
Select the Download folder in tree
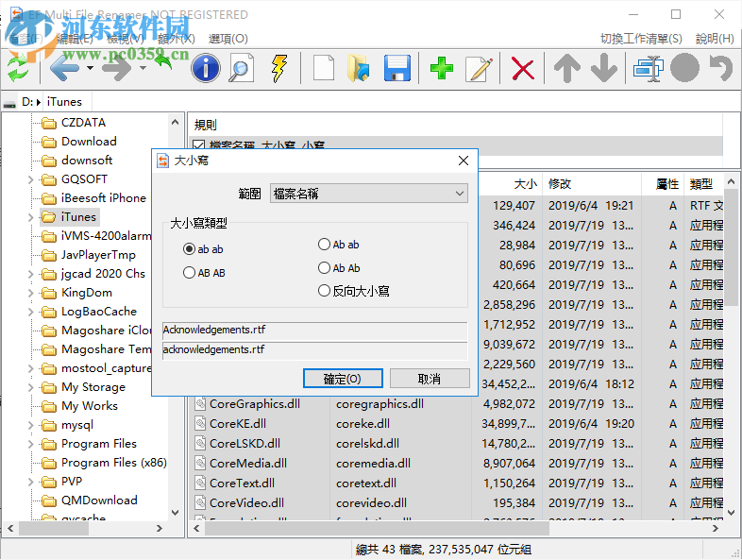[x=89, y=142]
